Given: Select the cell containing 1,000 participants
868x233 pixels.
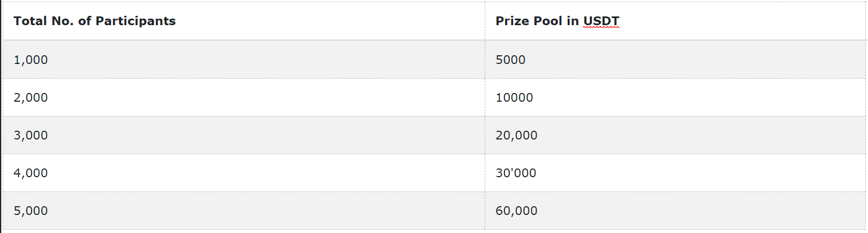Looking at the screenshot, I should pyautogui.click(x=243, y=60).
